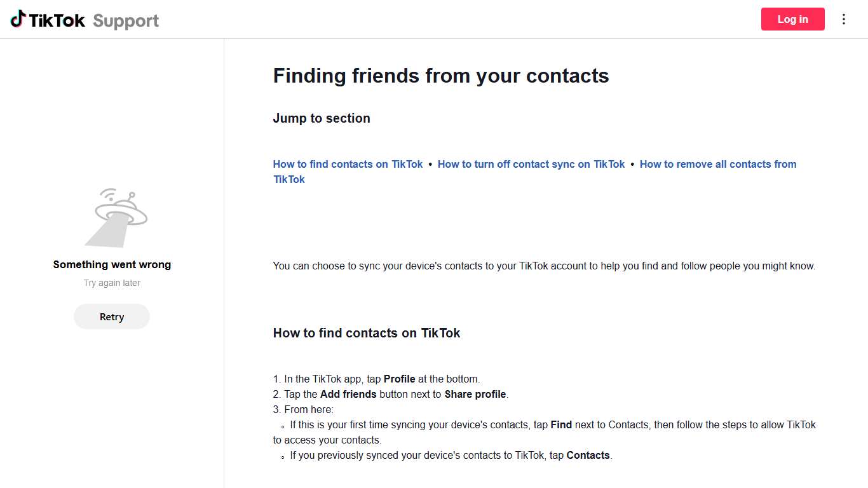868x488 pixels.
Task: Click the bold 'Find' word in step 3
Action: click(561, 424)
